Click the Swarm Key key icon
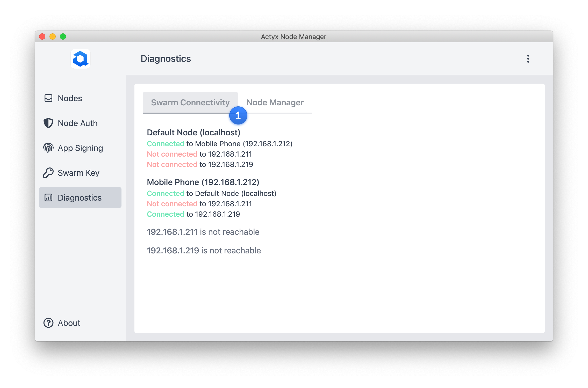 click(x=48, y=173)
